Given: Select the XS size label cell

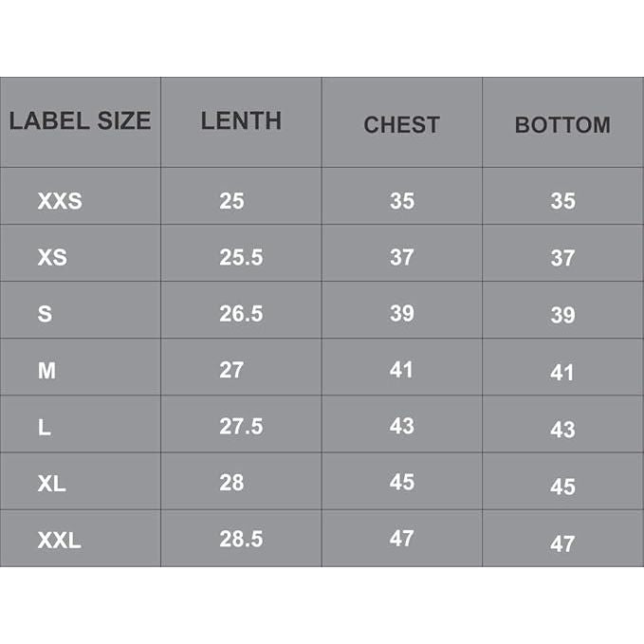Looking at the screenshot, I should tap(52, 257).
